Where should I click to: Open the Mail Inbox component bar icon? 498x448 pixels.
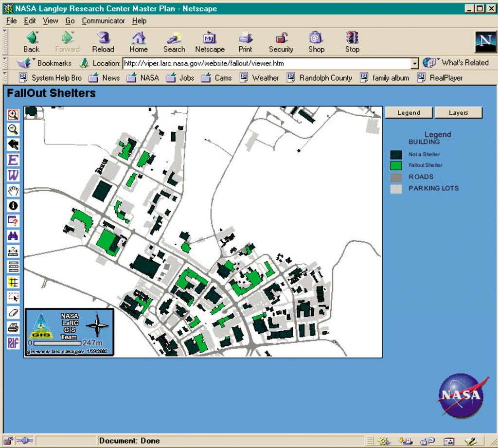pos(406,441)
